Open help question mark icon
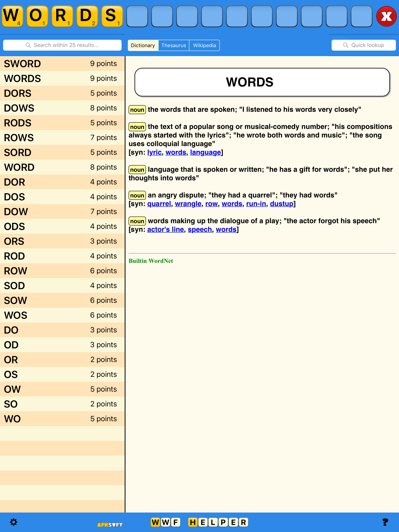This screenshot has height=532, width=399. (x=385, y=522)
